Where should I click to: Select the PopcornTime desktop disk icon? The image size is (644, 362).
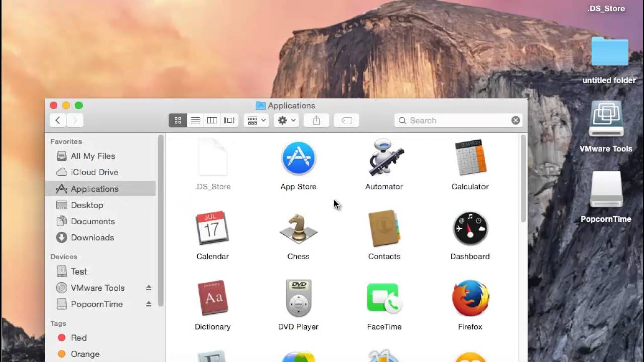tap(606, 190)
